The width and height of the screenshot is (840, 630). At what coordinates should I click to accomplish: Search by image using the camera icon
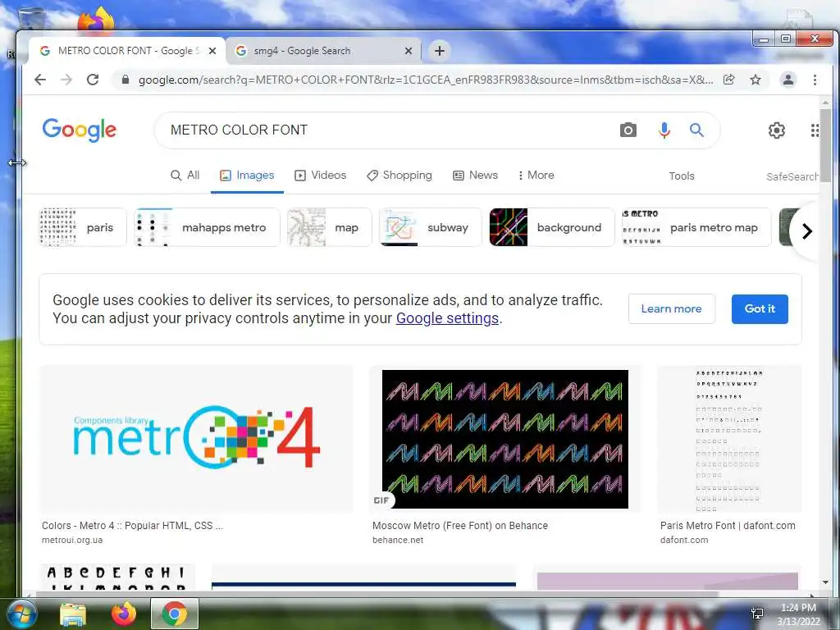[x=628, y=130]
